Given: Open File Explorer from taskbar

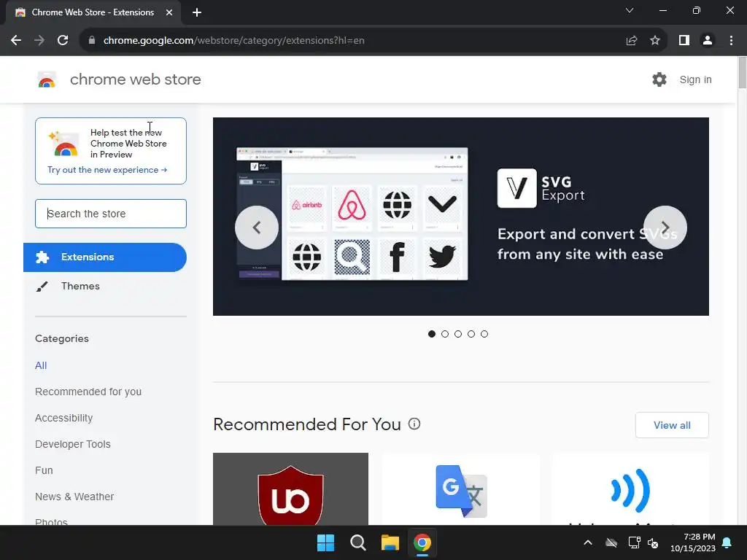Looking at the screenshot, I should (x=390, y=542).
